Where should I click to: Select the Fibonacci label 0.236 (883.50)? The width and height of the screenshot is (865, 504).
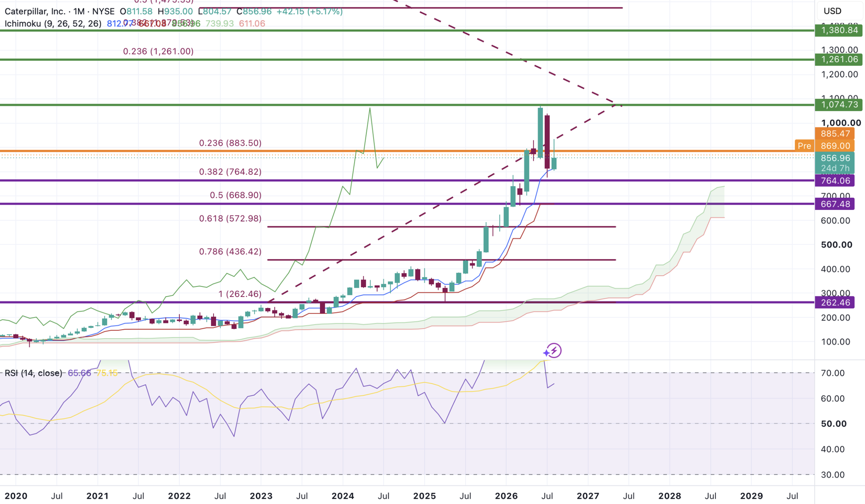[230, 143]
